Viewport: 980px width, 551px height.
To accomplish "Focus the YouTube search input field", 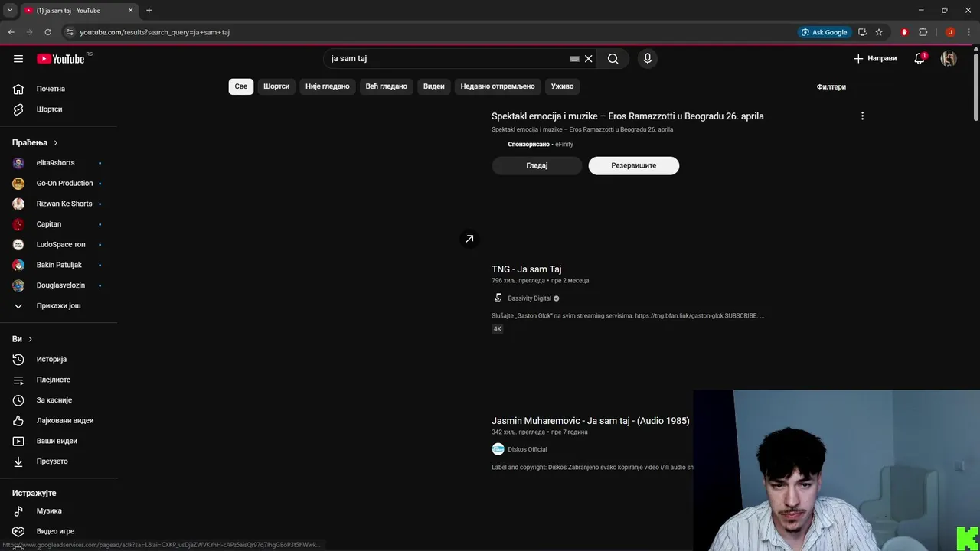I will tap(448, 59).
